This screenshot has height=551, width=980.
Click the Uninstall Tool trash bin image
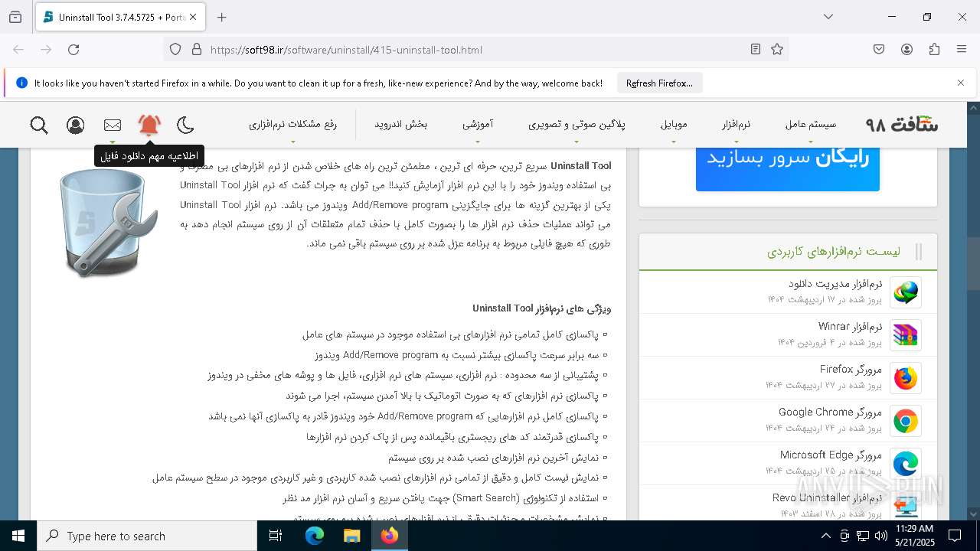(x=107, y=222)
